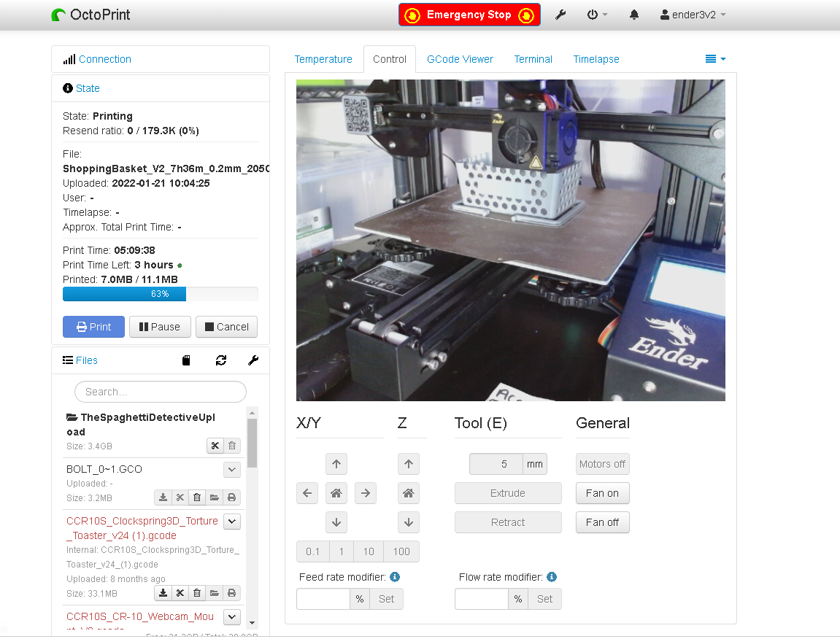
Task: Open settings via the top bar wrench icon
Action: (x=560, y=15)
